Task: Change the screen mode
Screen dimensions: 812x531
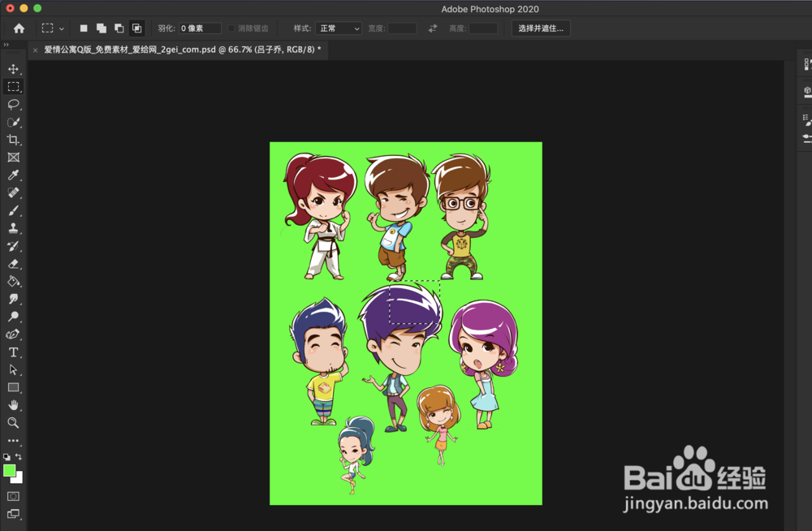Action: [x=13, y=514]
